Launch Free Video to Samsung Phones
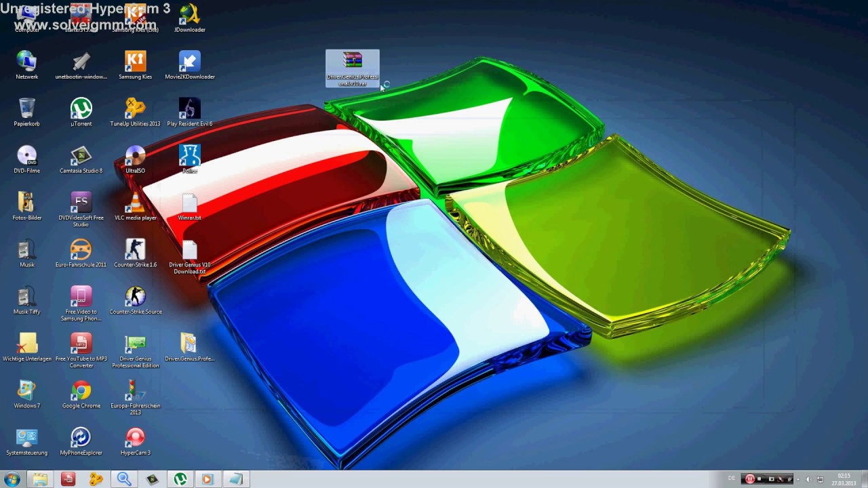The height and width of the screenshot is (488, 868). [81, 304]
